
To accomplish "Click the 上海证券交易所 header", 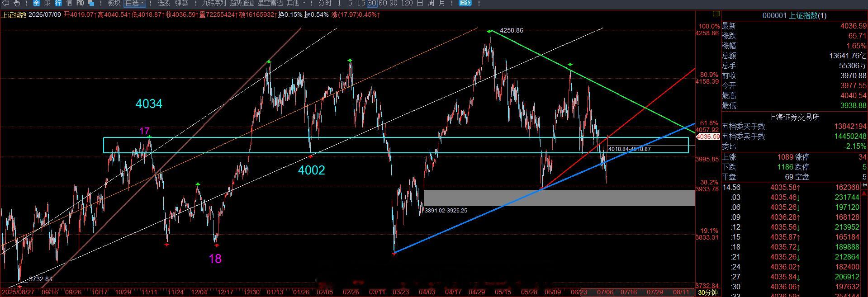I will click(x=794, y=117).
